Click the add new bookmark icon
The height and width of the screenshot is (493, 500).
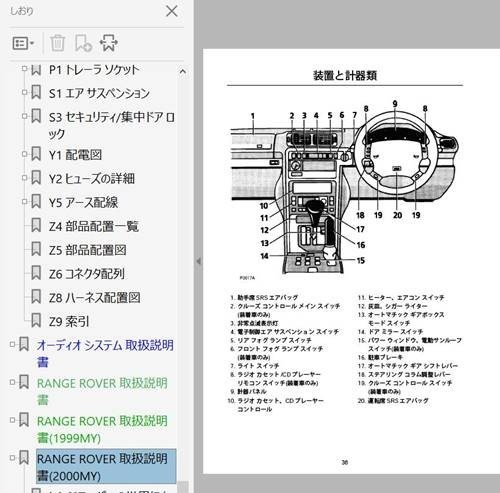(x=83, y=43)
